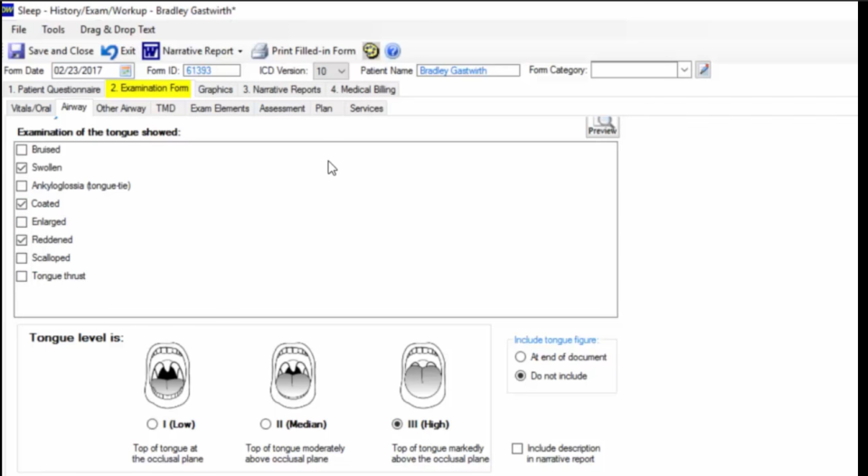Select the II (Median) radio button
This screenshot has height=476, width=868.
tap(266, 424)
